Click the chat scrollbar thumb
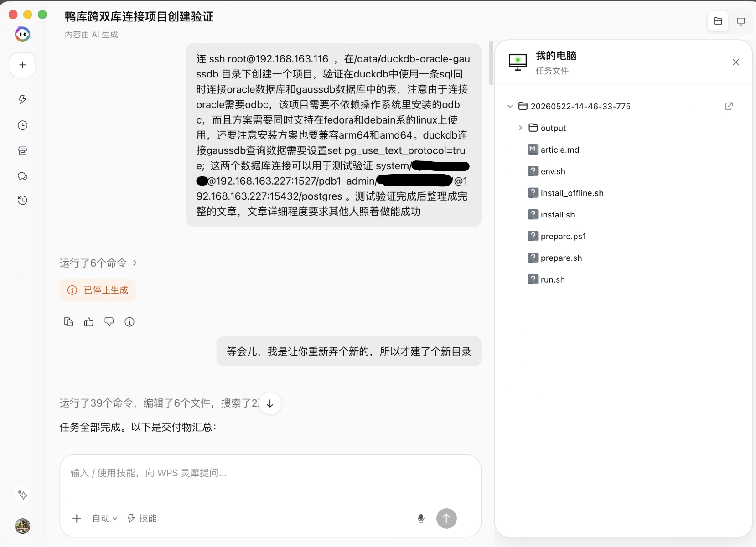756x547 pixels. [x=491, y=63]
